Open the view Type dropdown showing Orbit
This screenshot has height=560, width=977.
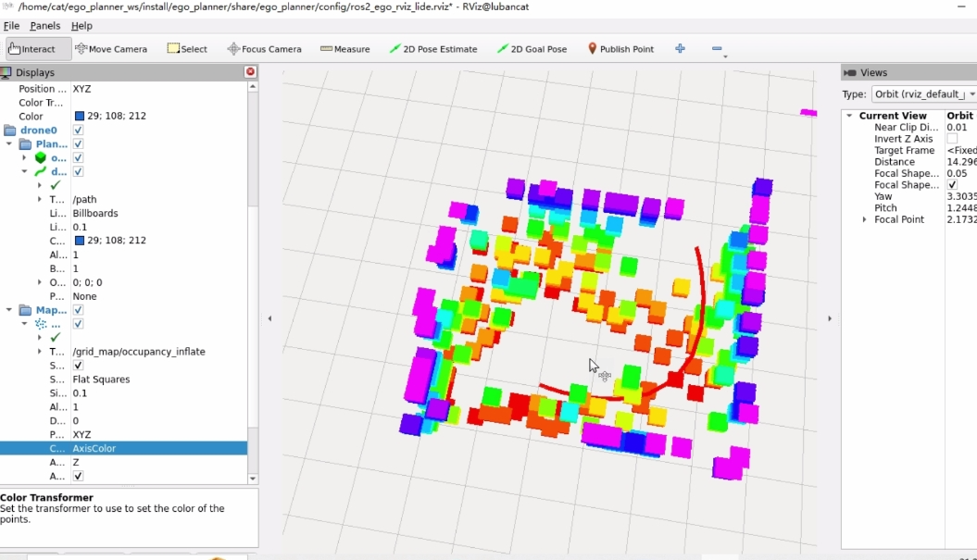pos(923,94)
